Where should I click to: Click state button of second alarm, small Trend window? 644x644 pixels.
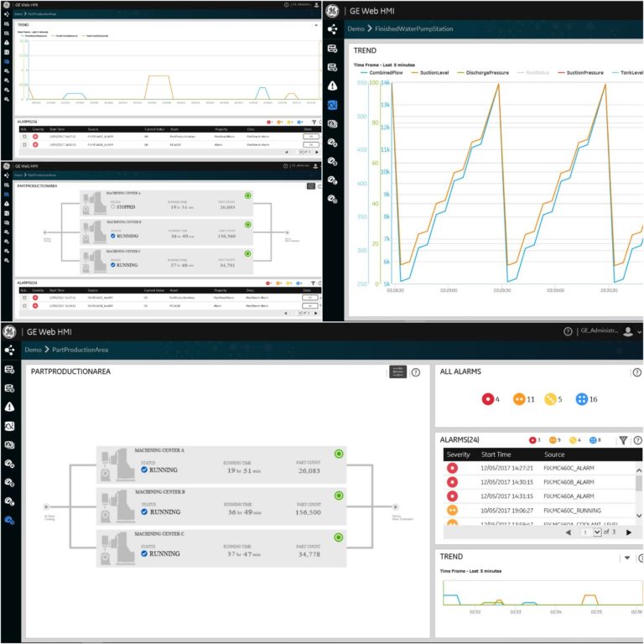(311, 144)
